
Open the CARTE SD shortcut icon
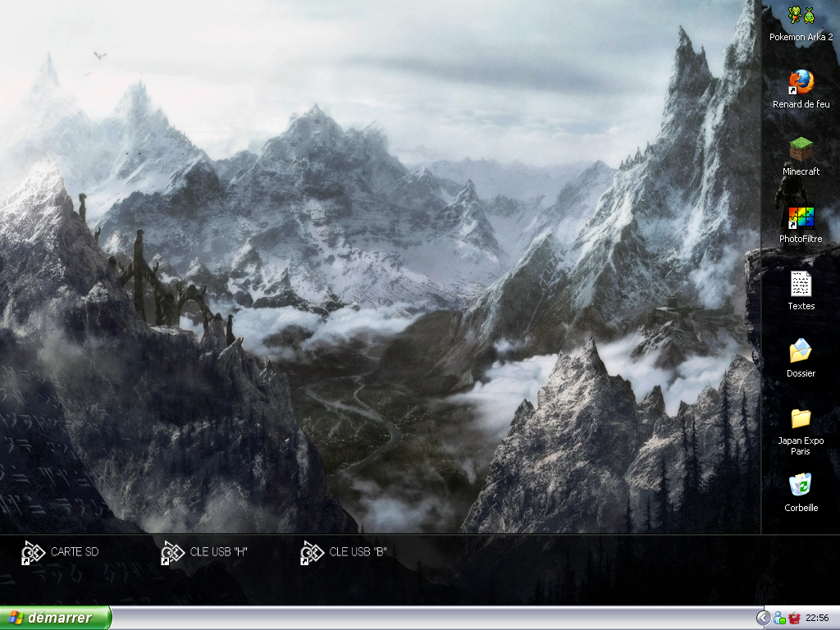33,552
